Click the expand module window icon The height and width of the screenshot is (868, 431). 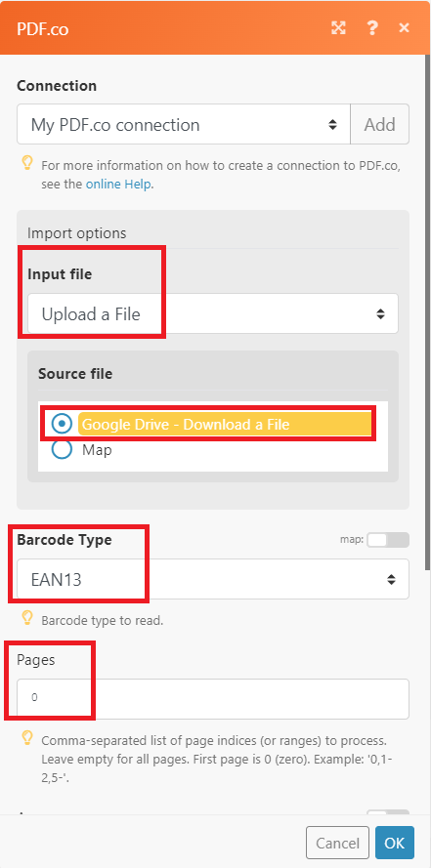click(338, 27)
